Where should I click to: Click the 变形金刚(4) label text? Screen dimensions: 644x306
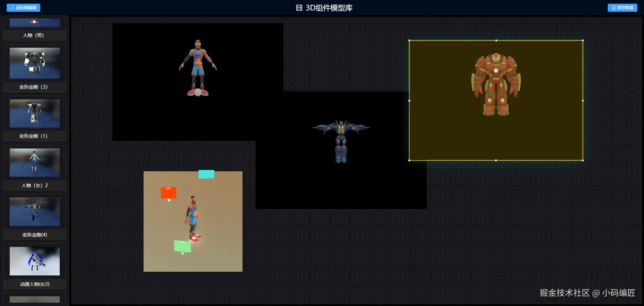(35, 235)
